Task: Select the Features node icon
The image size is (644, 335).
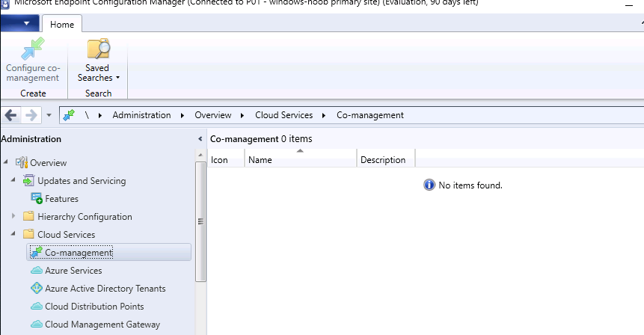Action: [x=37, y=198]
